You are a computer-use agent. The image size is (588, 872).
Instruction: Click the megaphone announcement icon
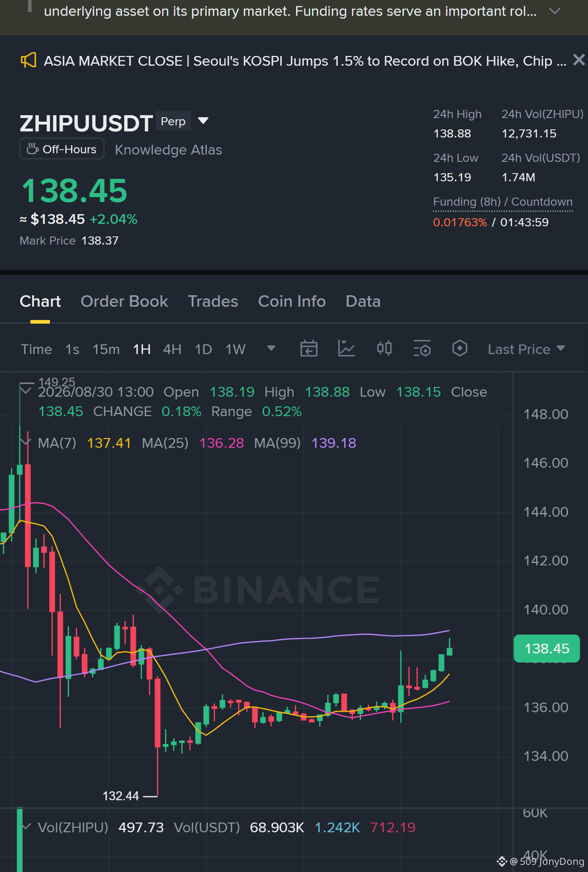tap(28, 60)
